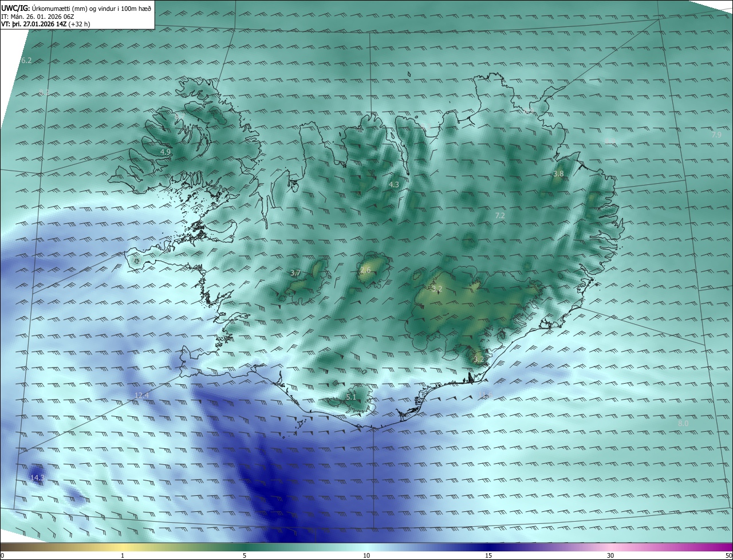Click the 12.4 value label
733x560 pixels.
point(141,395)
